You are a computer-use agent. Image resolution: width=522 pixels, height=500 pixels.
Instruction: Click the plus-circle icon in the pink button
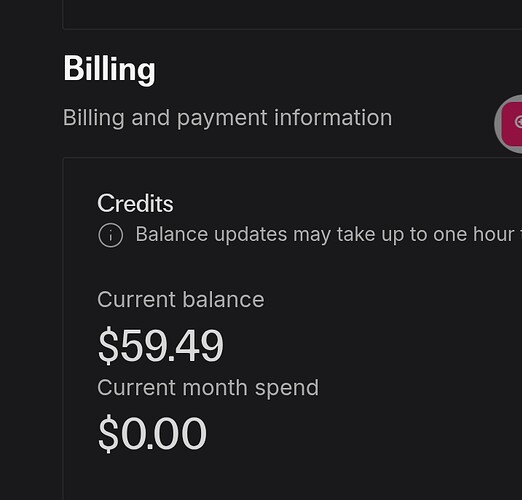pyautogui.click(x=519, y=122)
